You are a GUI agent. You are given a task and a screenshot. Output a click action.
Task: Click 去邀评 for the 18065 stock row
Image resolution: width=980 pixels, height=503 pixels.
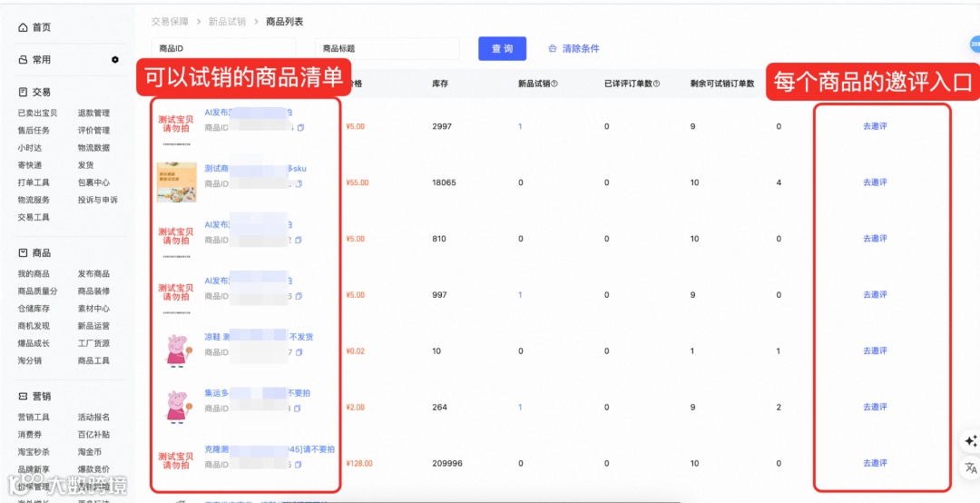point(875,182)
